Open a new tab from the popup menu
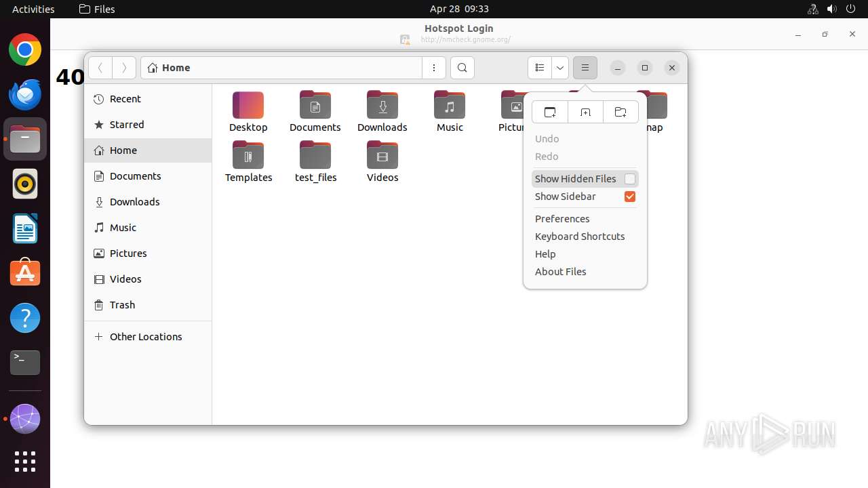 585,112
